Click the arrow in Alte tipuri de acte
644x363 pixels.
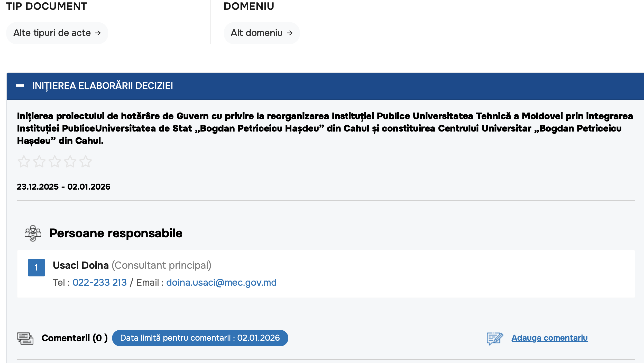[x=98, y=33]
